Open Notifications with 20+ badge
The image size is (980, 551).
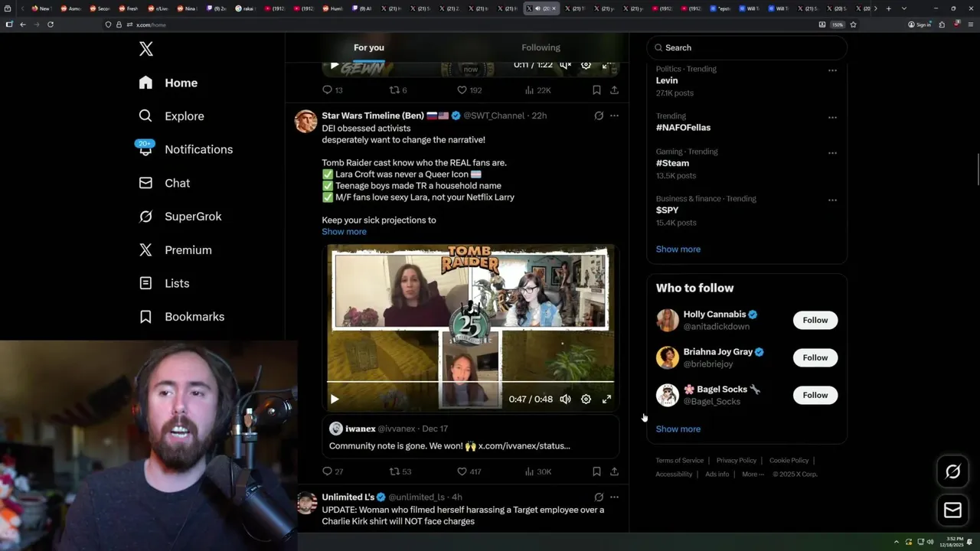click(185, 149)
